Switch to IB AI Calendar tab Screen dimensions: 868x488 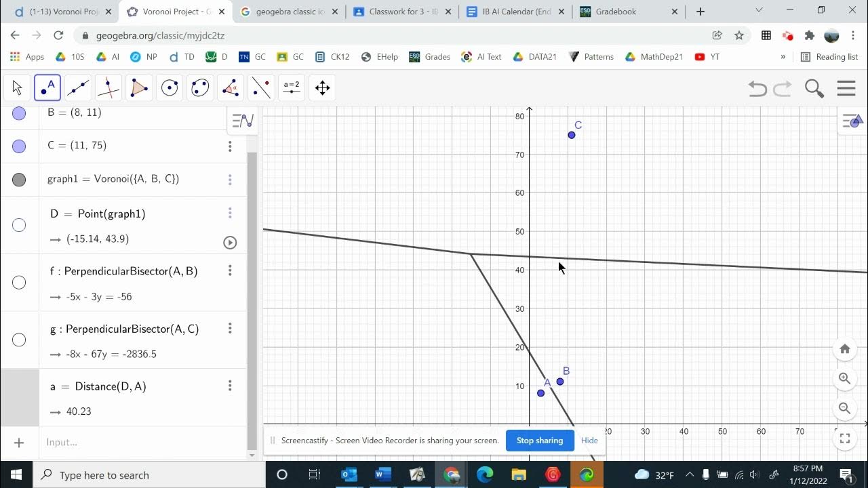(x=515, y=12)
